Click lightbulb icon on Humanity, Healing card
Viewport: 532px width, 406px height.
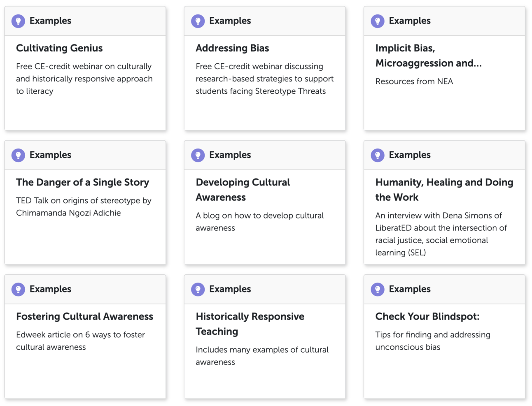pyautogui.click(x=378, y=155)
